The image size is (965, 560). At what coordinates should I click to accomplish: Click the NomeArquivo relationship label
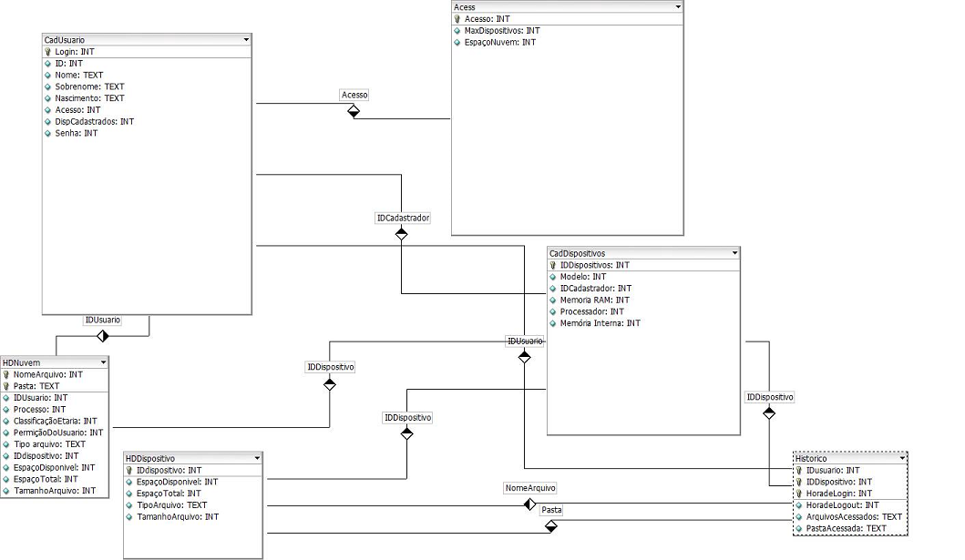529,488
